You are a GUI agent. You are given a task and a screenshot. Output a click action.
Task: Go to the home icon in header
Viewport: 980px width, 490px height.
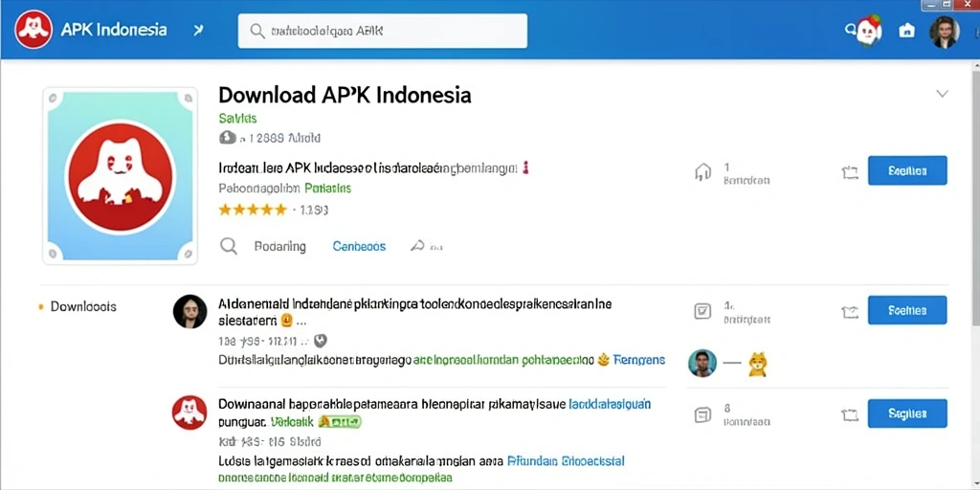[906, 31]
